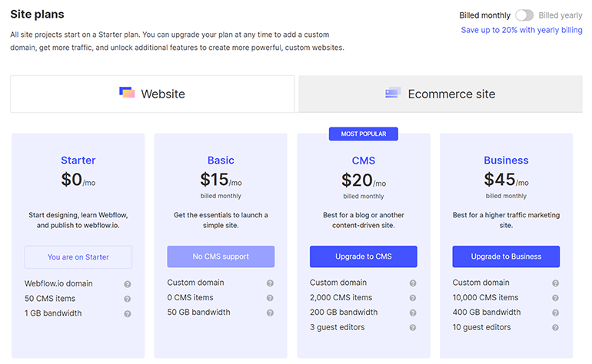This screenshot has width=592, height=364.
Task: Click the Upgrade to CMS button
Action: pyautogui.click(x=363, y=256)
